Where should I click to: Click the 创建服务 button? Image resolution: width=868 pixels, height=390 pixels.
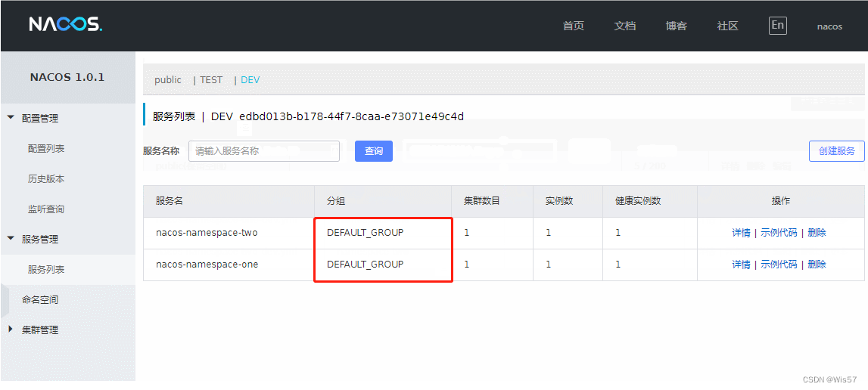point(837,151)
